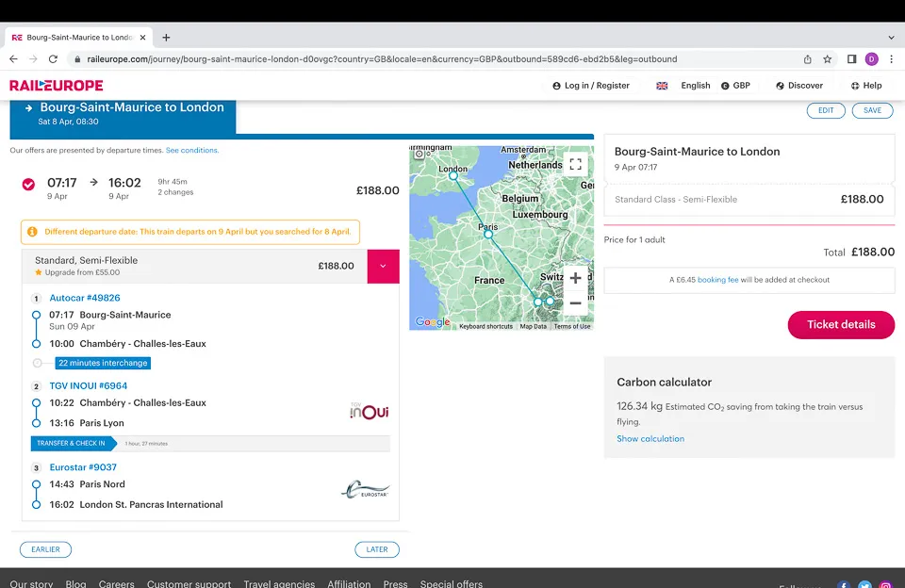The width and height of the screenshot is (905, 588).
Task: Open Log in / Register
Action: [x=591, y=86]
